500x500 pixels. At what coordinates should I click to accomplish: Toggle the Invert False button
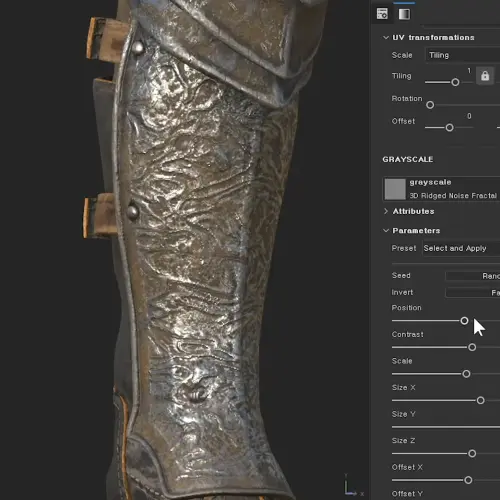(473, 293)
